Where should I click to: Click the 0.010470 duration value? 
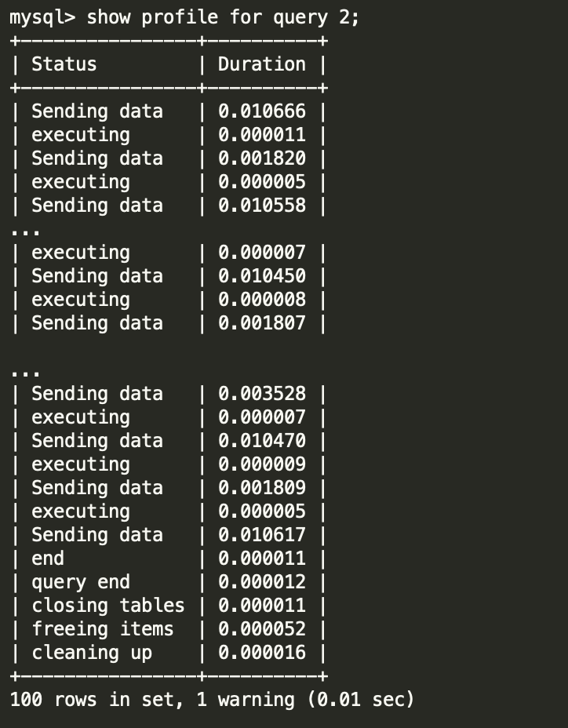coord(261,441)
